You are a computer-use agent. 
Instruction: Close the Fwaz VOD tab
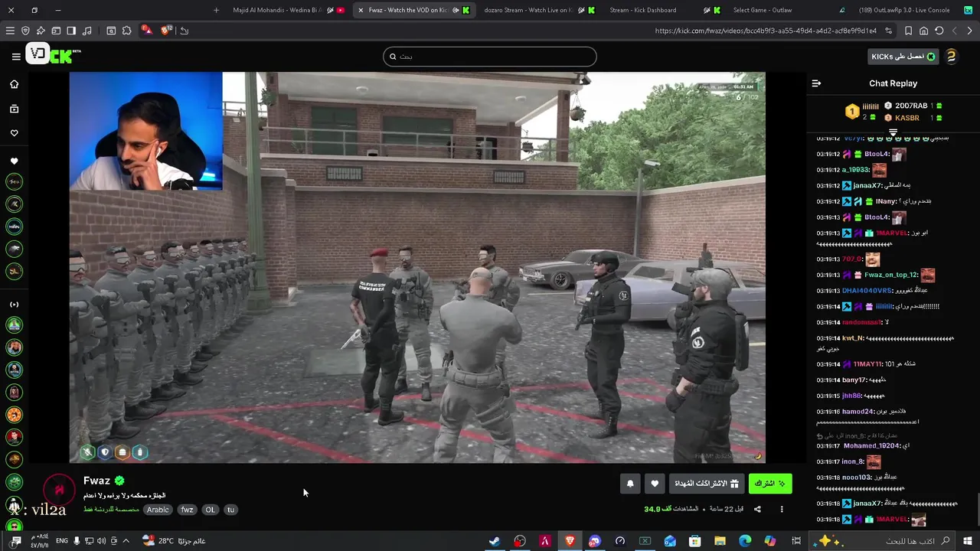coord(361,10)
